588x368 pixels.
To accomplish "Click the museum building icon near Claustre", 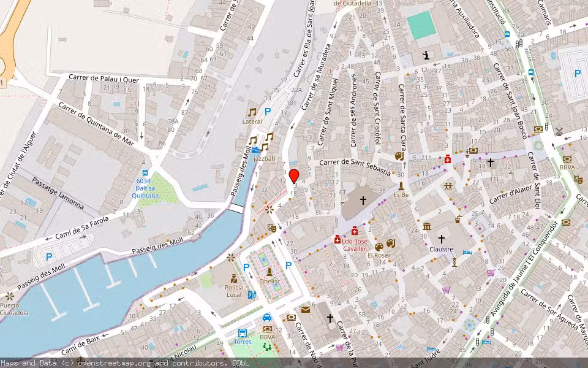I will pyautogui.click(x=427, y=226).
